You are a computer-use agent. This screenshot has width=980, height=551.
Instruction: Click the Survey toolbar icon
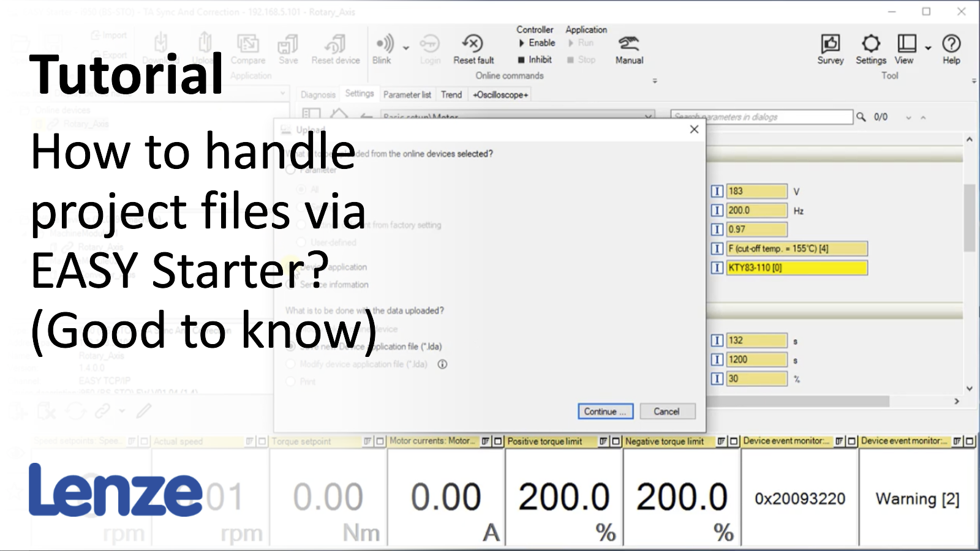(x=830, y=43)
